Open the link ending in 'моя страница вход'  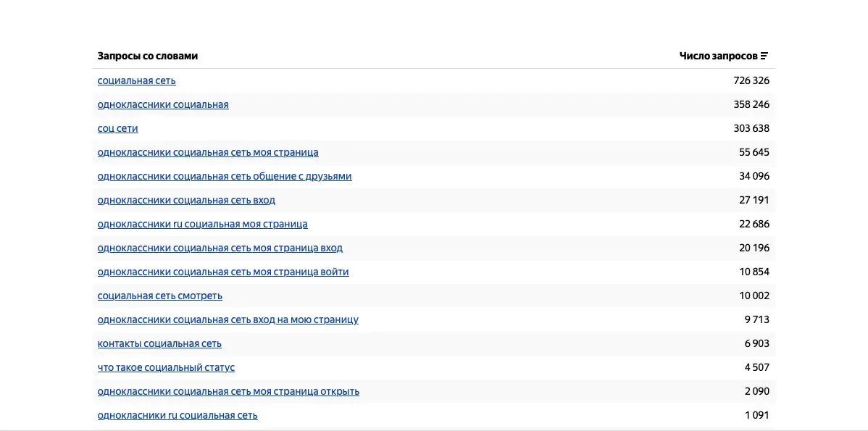click(220, 248)
